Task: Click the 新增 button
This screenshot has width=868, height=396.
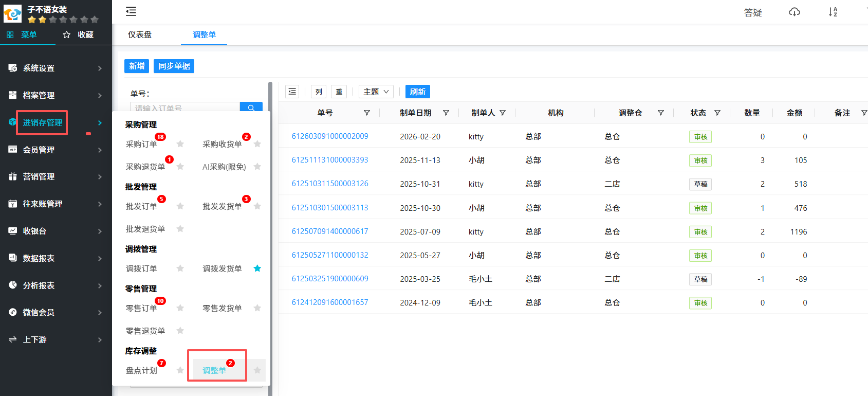Action: [x=137, y=66]
